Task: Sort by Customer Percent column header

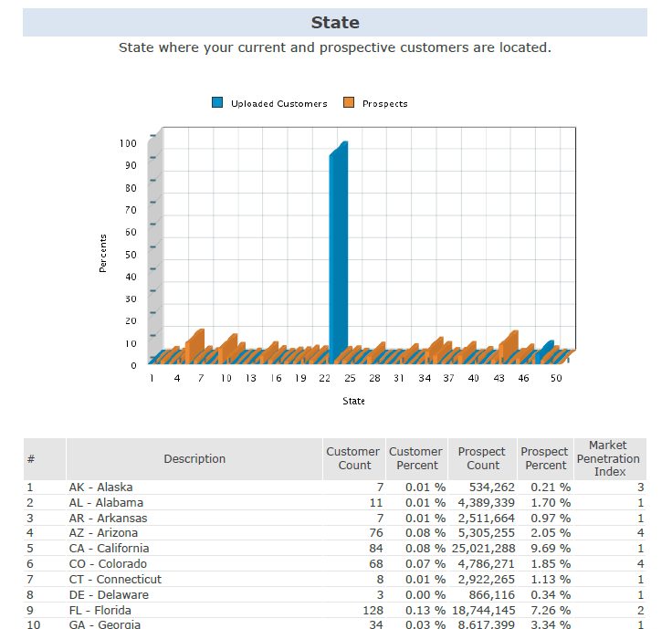Action: coord(415,458)
